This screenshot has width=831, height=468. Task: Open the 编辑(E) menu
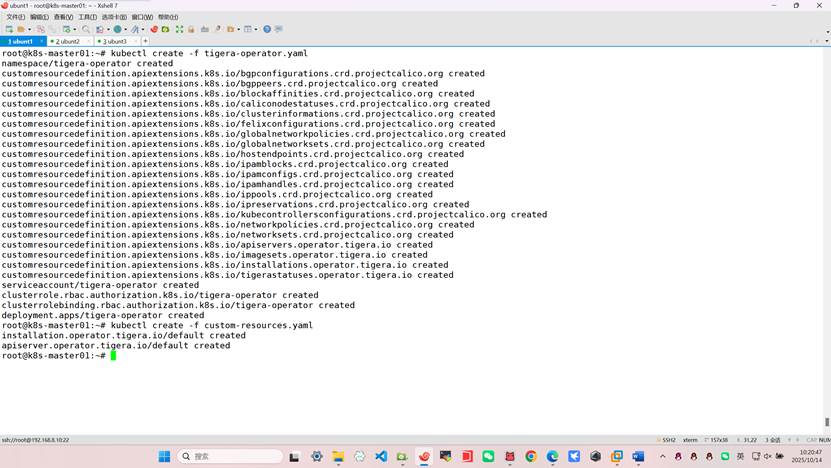click(39, 17)
